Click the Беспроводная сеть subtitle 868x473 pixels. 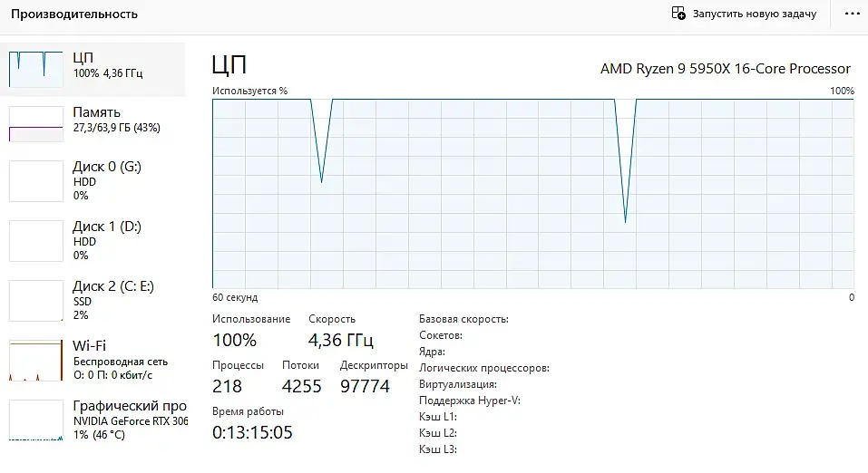(121, 362)
